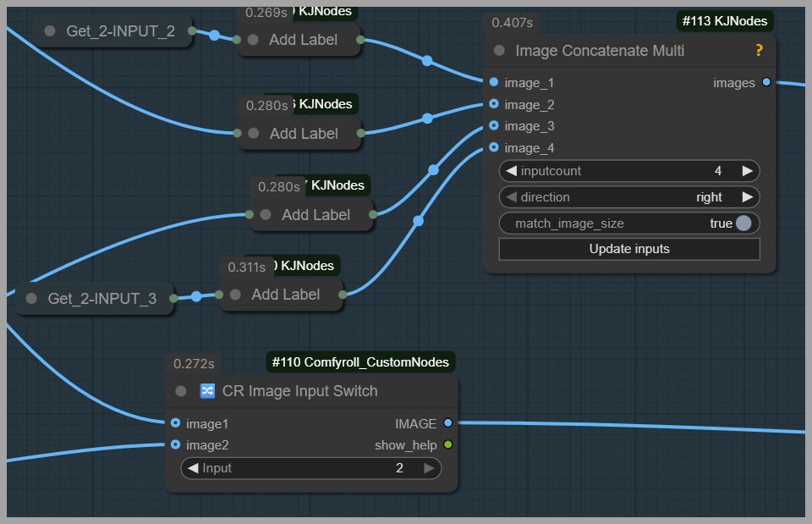Screen dimensions: 812x524
Task: Click the collapse dot on Image Concatenate Multi node
Action: (x=499, y=51)
